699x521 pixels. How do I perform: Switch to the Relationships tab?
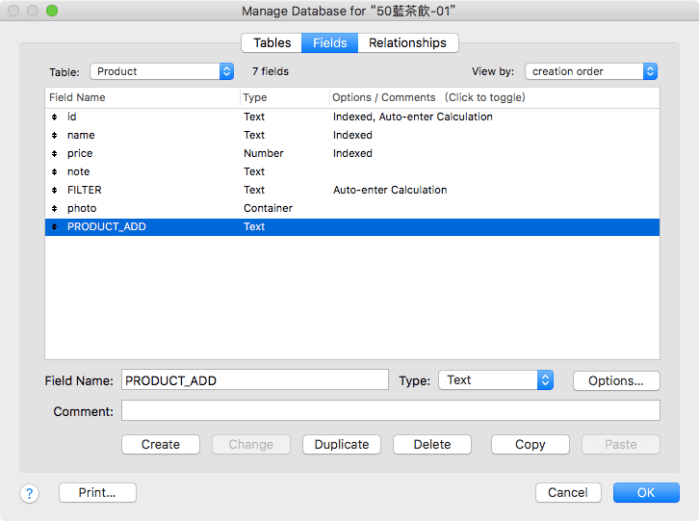tap(407, 43)
